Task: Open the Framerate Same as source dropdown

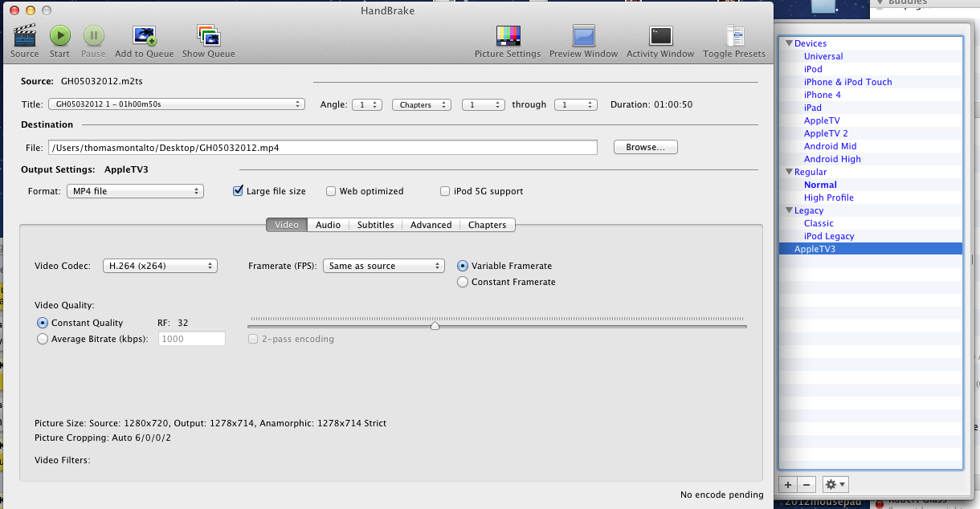Action: pyautogui.click(x=384, y=266)
